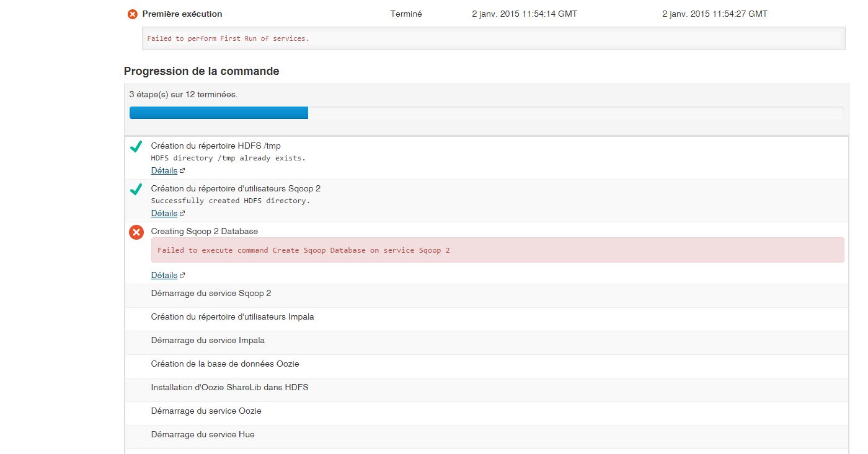Click the Installation d'Oozie ShareLib dans HDFS row
868x454 pixels.
[x=229, y=387]
